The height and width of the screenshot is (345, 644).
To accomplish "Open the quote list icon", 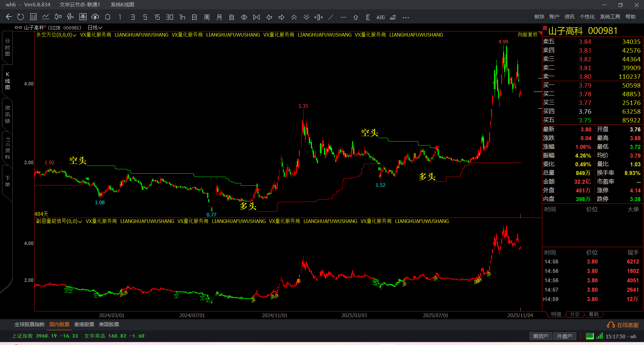I will coord(33,17).
